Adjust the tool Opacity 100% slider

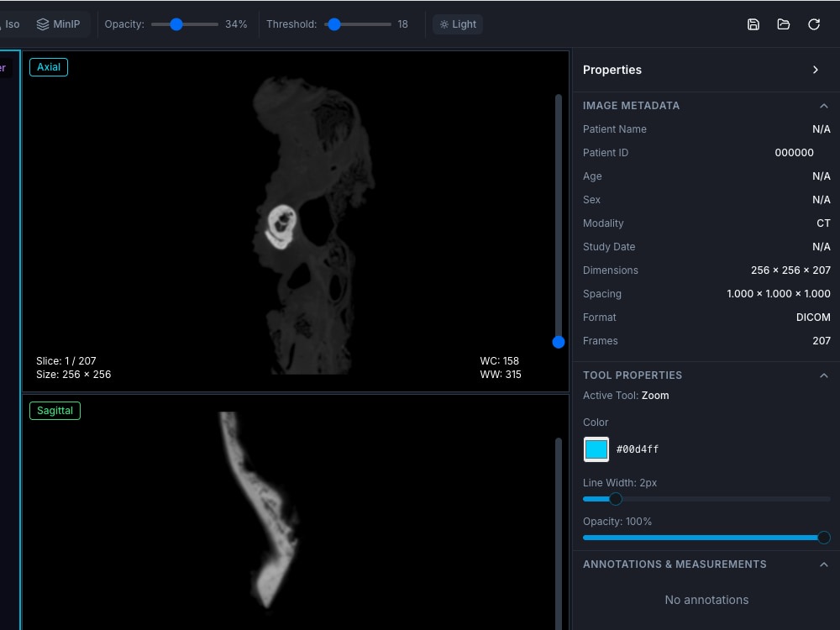point(706,538)
